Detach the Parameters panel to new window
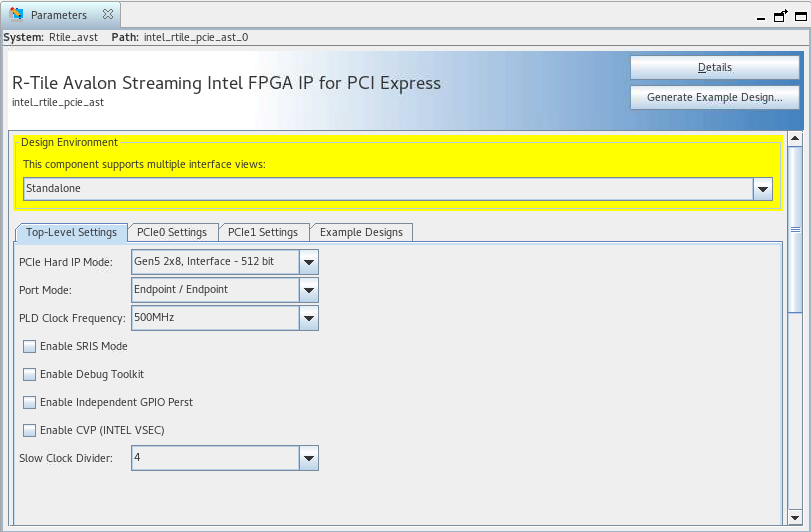Image resolution: width=811 pixels, height=532 pixels. pos(780,16)
